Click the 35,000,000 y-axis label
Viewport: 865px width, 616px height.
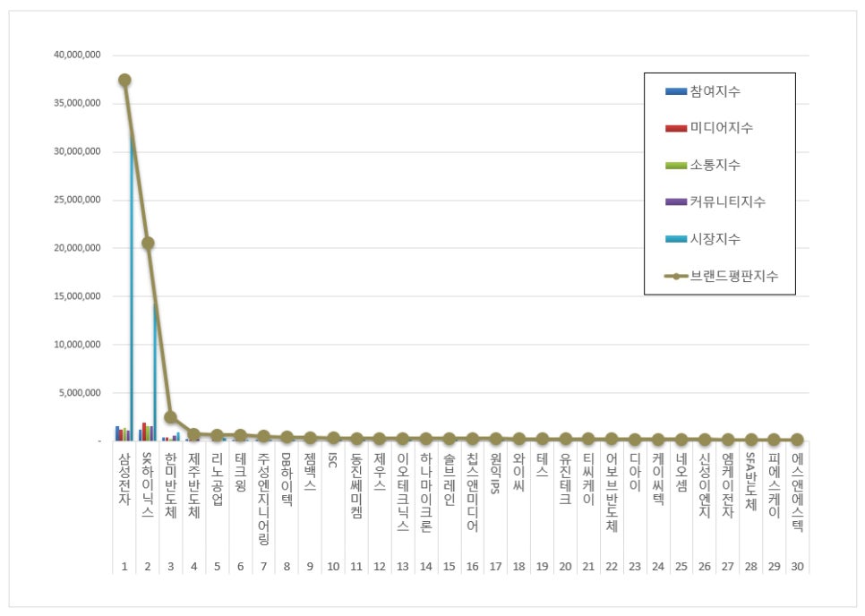(77, 103)
